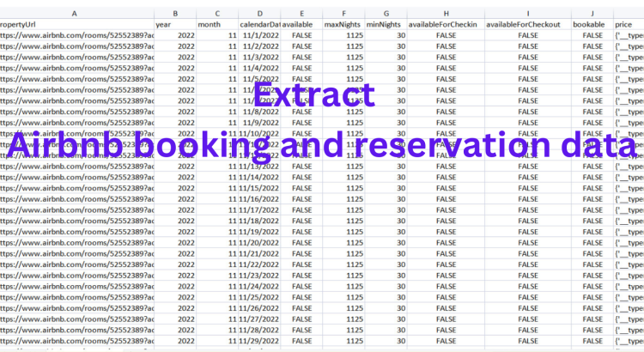
Task: Select column H header
Action: [446, 14]
